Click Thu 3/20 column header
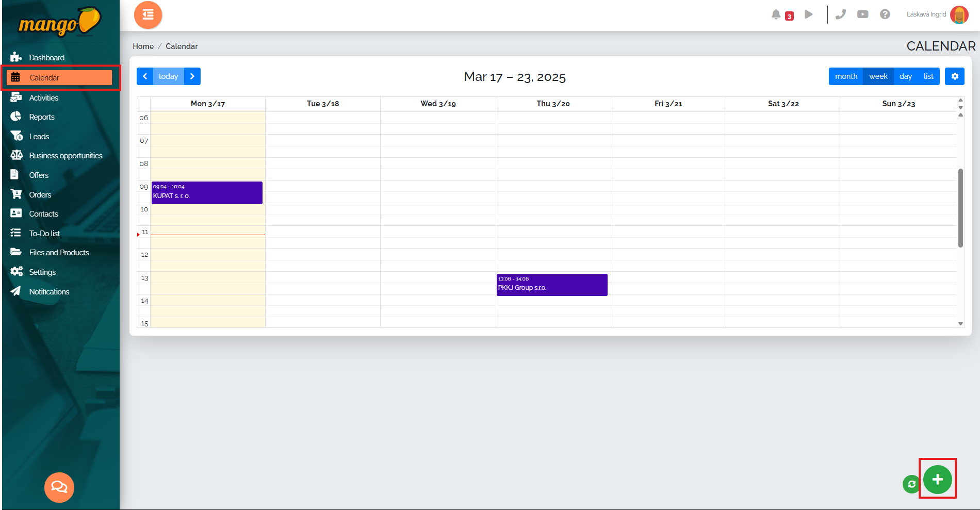Screen dimensions: 980x510 click(553, 104)
